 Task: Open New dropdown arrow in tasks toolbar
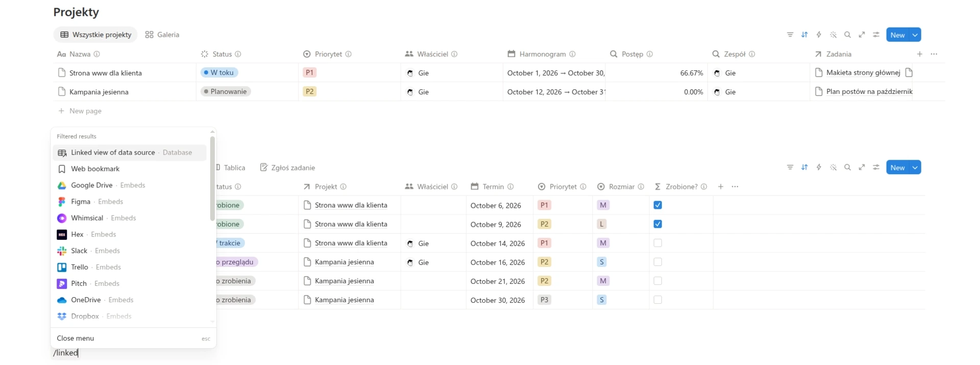pyautogui.click(x=915, y=167)
